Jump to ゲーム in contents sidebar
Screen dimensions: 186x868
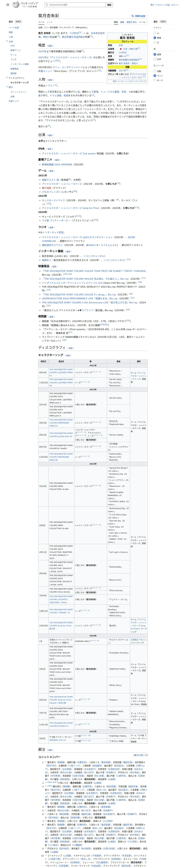(x=13, y=55)
